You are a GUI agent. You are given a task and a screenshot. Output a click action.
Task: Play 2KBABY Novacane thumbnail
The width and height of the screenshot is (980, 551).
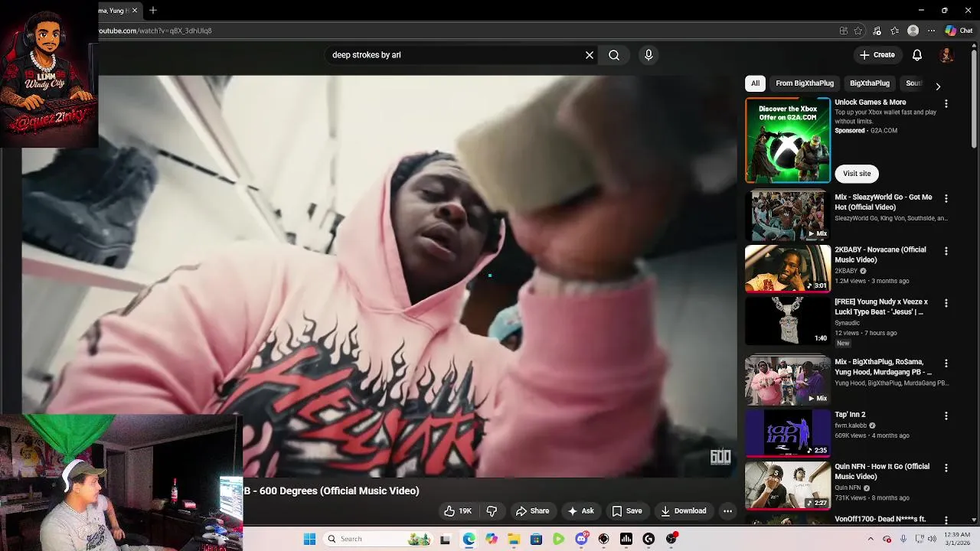click(x=788, y=268)
